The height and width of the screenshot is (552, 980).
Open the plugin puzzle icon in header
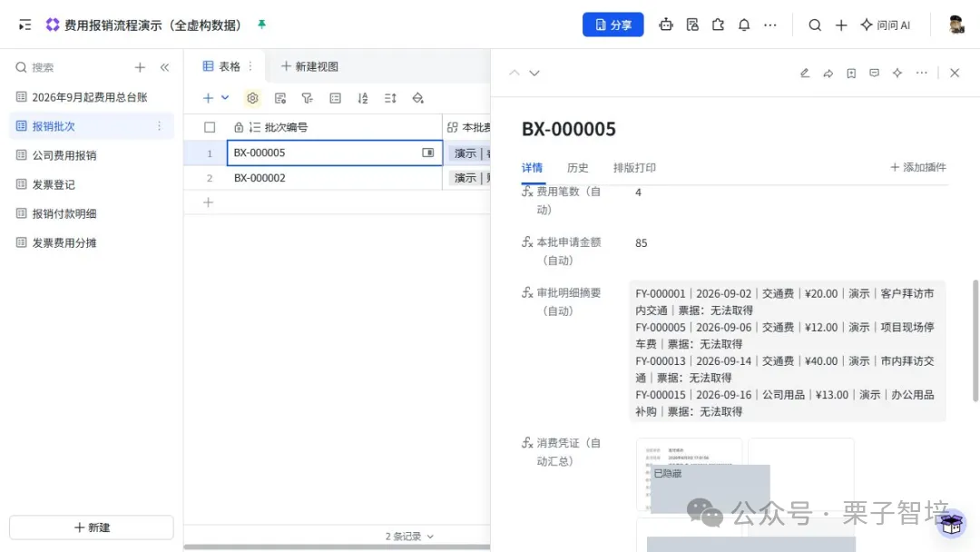[718, 25]
